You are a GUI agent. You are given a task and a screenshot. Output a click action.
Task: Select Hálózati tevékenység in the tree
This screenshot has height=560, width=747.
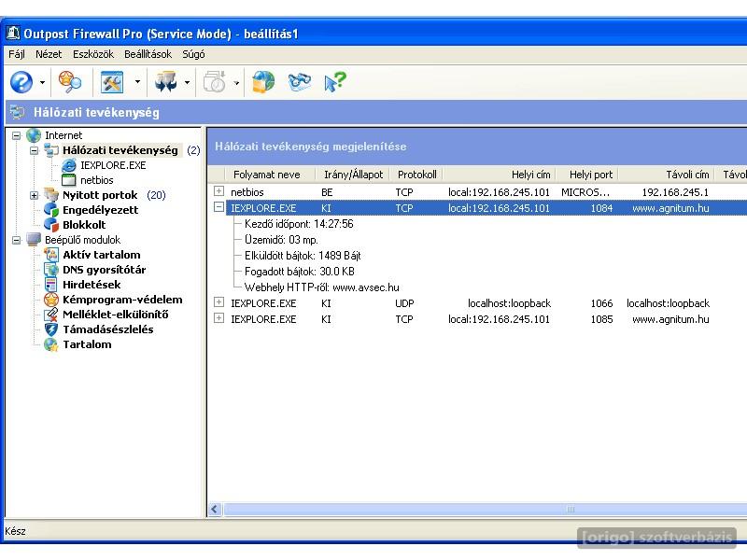point(120,150)
